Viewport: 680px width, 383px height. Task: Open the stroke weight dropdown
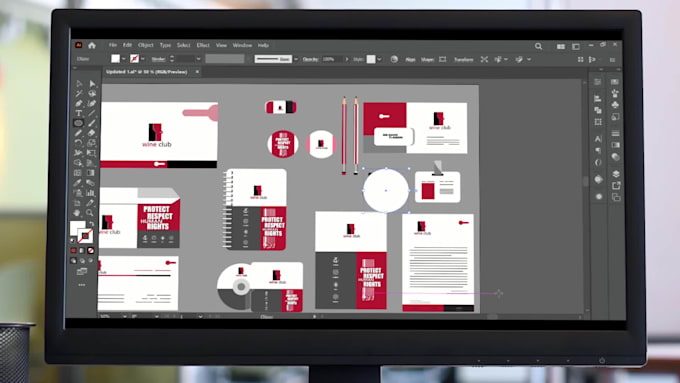198,59
